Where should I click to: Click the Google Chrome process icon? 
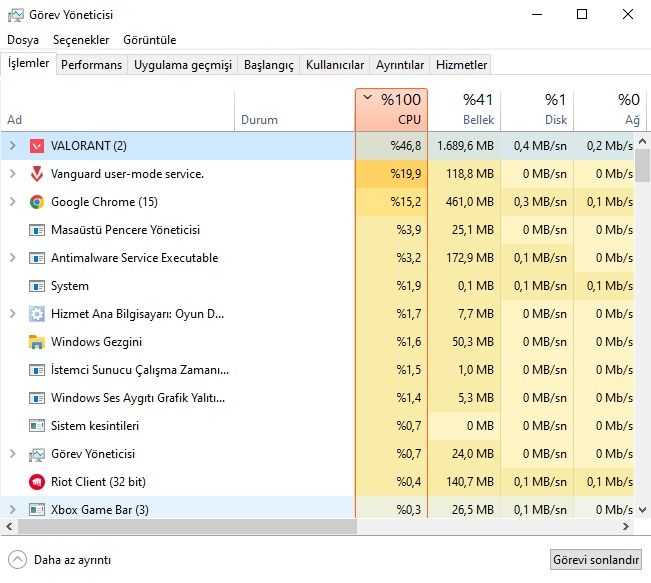(x=37, y=202)
